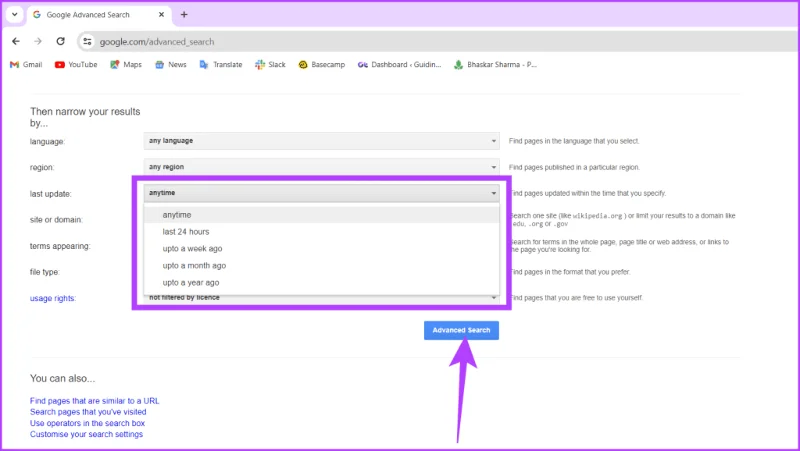Open the Basecamp bookmark
800x451 pixels.
(x=322, y=65)
